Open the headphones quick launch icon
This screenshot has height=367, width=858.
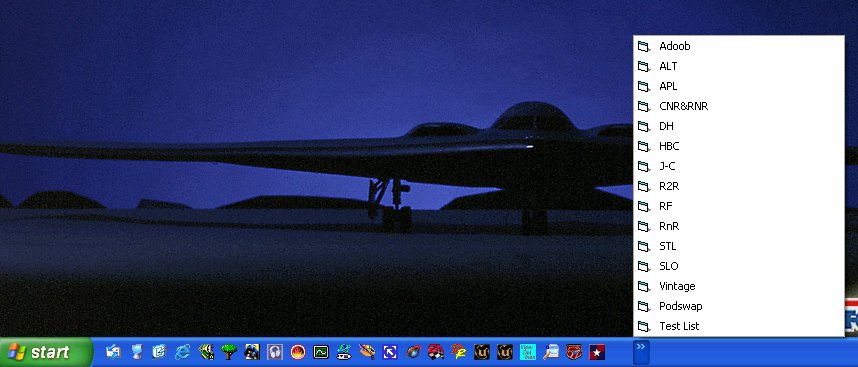pyautogui.click(x=275, y=351)
